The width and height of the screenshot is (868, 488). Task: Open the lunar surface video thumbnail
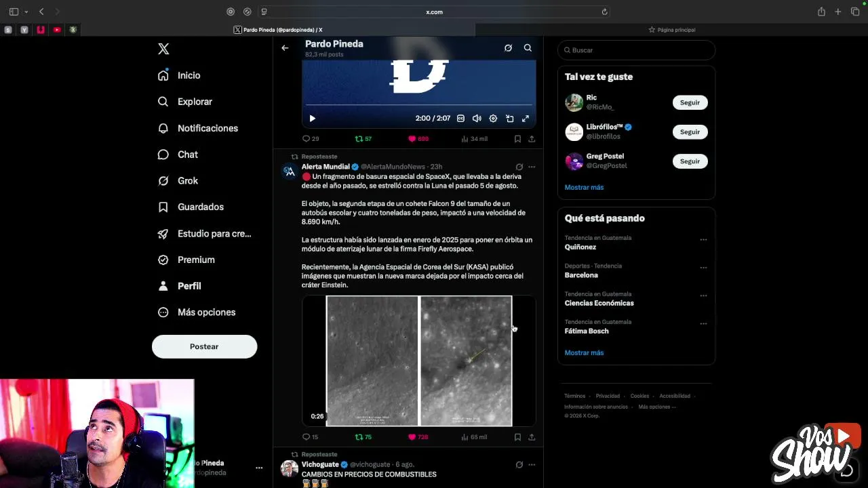pos(418,361)
